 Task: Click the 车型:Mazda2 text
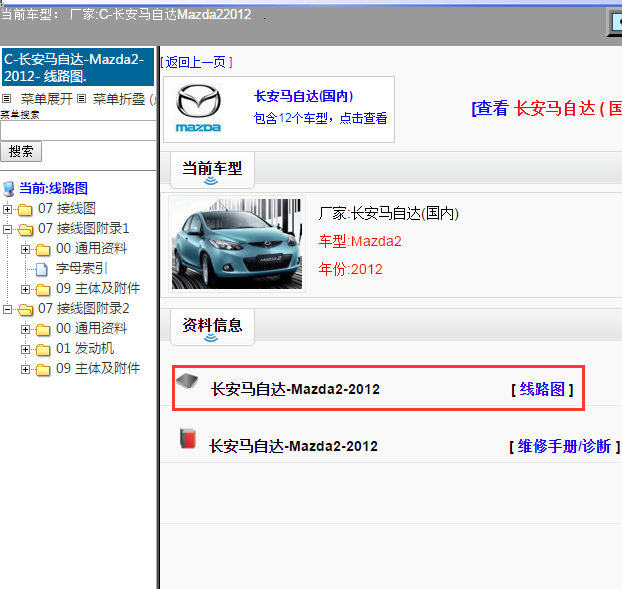[x=360, y=241]
